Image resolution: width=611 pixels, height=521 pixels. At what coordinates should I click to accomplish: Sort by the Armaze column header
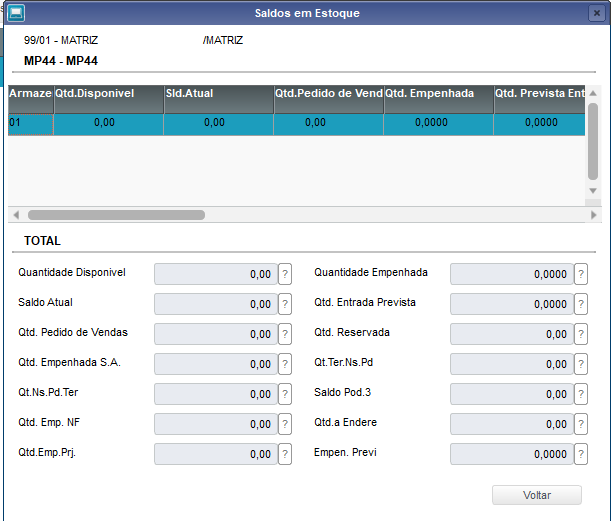pos(31,99)
